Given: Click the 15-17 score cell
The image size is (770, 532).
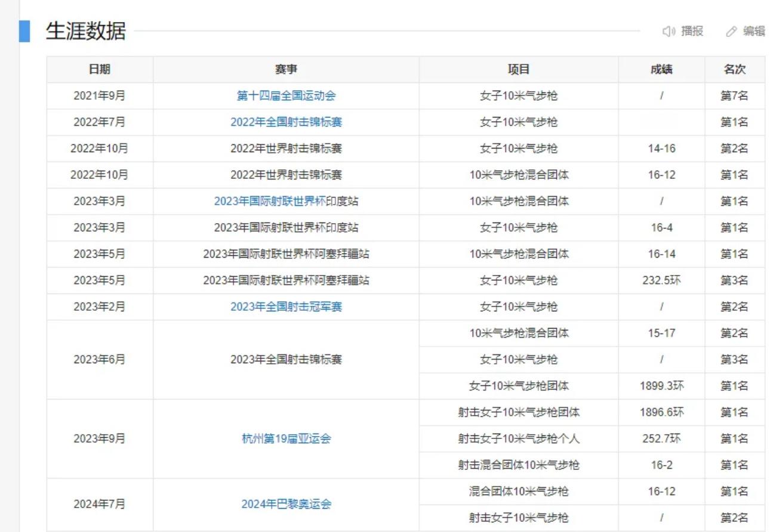Looking at the screenshot, I should click(661, 333).
